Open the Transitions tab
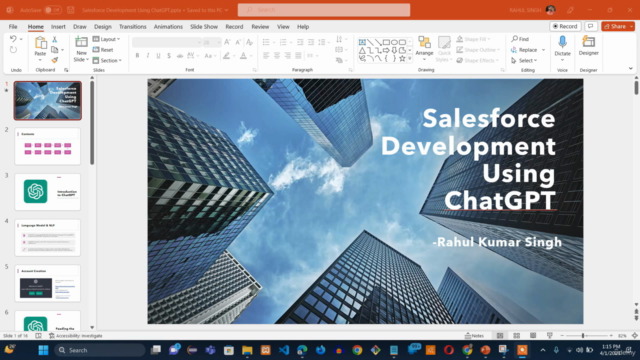Screen dimensions: 640x360 coord(132,27)
